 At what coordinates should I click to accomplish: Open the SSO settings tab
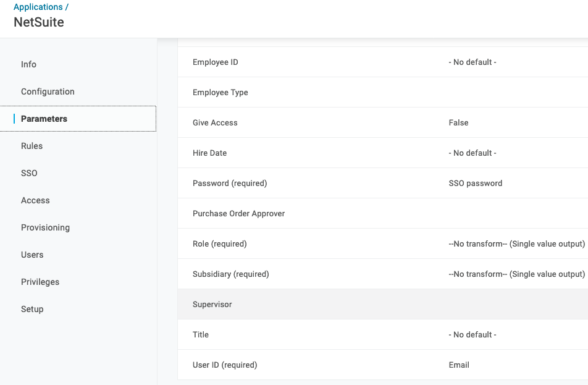[x=29, y=173]
